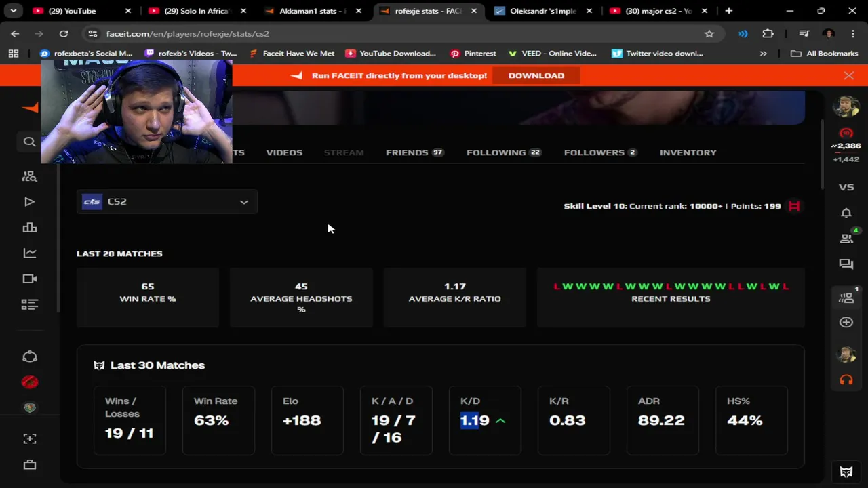This screenshot has width=868, height=488.
Task: Open the FOLLOWERS 2 profile tab
Action: click(x=601, y=152)
